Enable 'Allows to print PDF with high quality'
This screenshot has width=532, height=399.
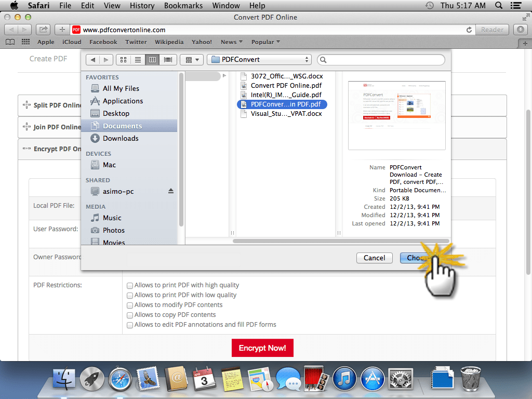tap(130, 285)
